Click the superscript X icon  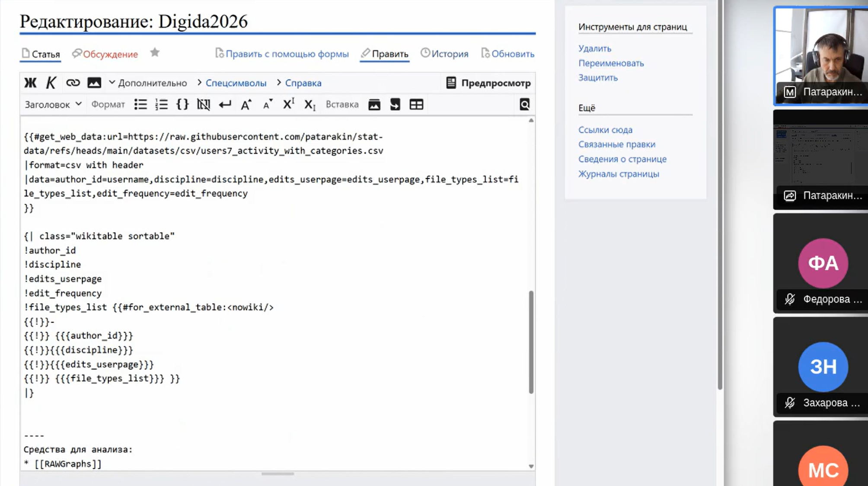(288, 104)
